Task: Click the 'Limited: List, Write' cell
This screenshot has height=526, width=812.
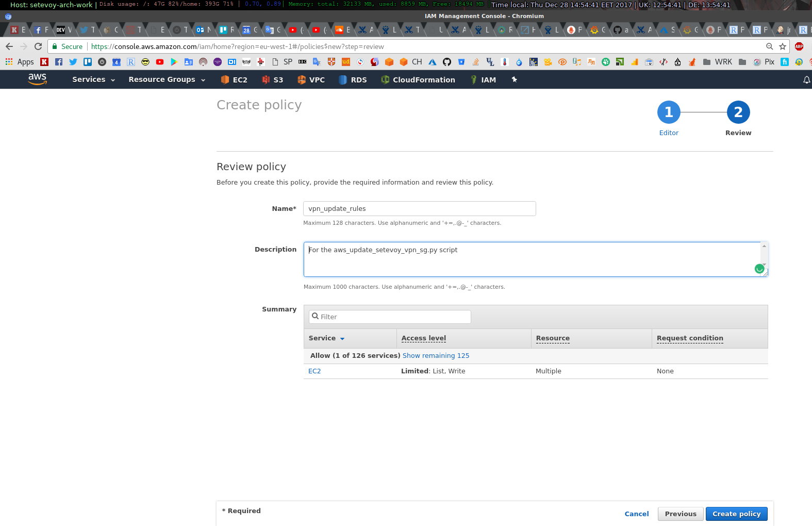Action: (x=433, y=371)
